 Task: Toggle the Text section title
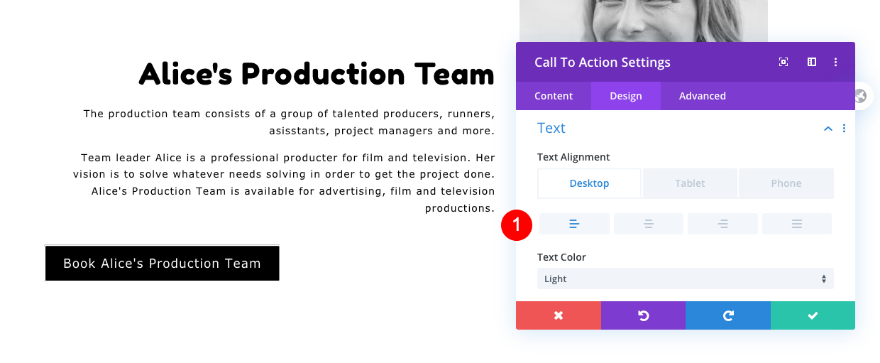[551, 128]
